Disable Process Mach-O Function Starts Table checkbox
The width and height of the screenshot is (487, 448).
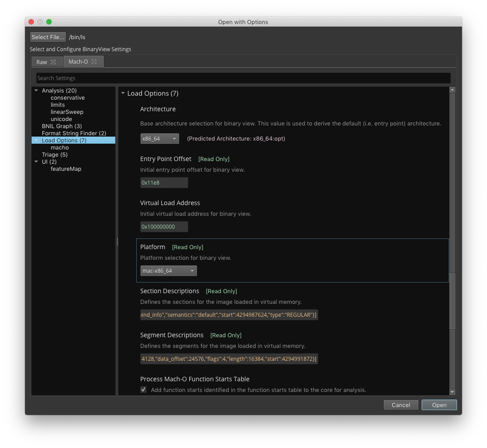pyautogui.click(x=143, y=390)
